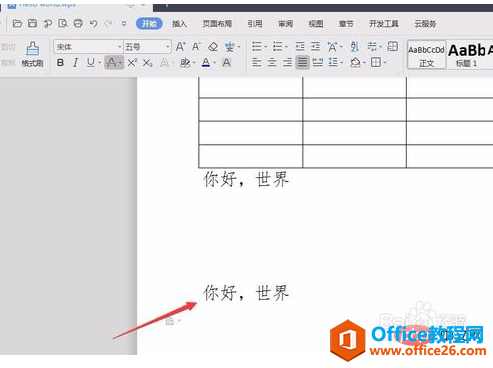Image resolution: width=493 pixels, height=368 pixels.
Task: Apply the 正文 (Normal) style
Action: [426, 55]
